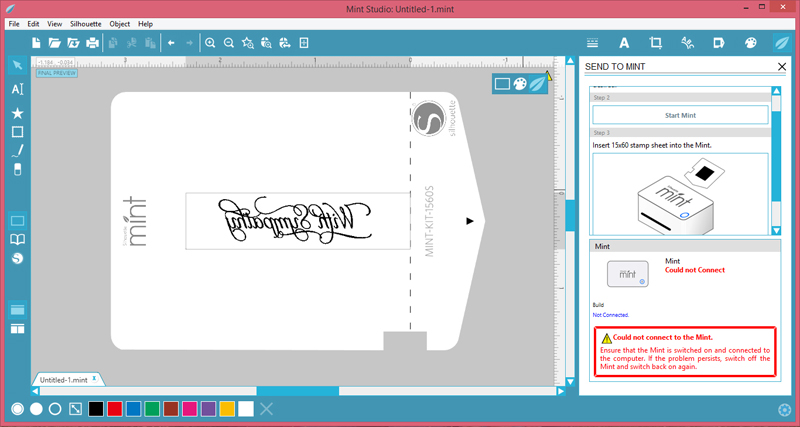The height and width of the screenshot is (427, 800).
Task: Open the Object menu
Action: coord(119,24)
